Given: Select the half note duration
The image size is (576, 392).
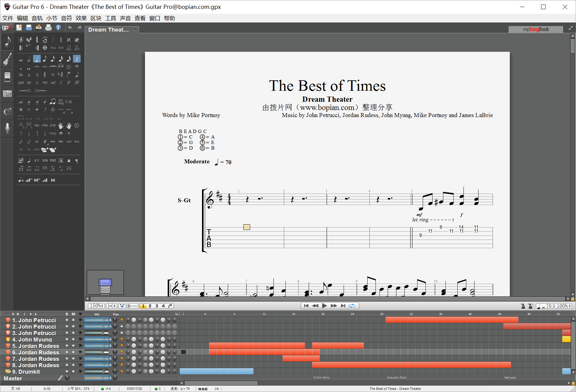Looking at the screenshot, I should click(x=29, y=59).
